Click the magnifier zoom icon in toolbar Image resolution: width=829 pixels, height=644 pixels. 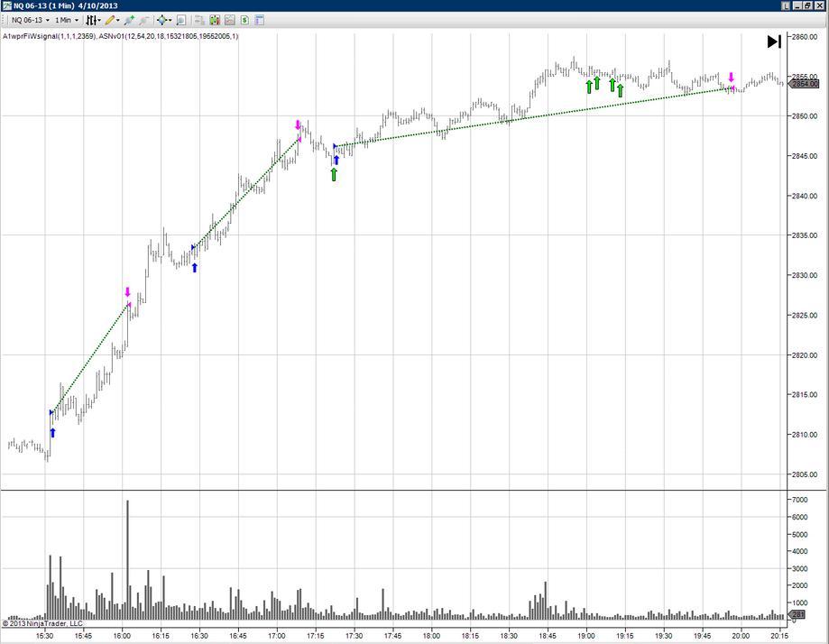(180, 20)
